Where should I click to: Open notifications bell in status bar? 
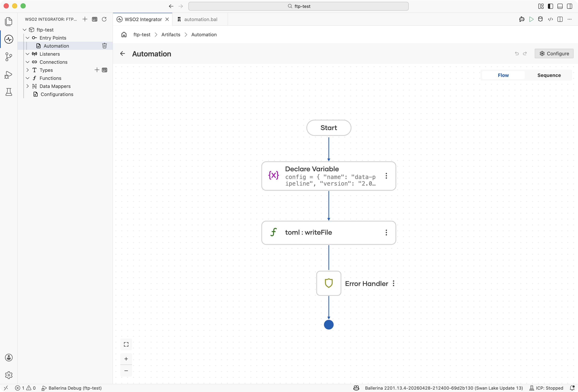click(572, 388)
